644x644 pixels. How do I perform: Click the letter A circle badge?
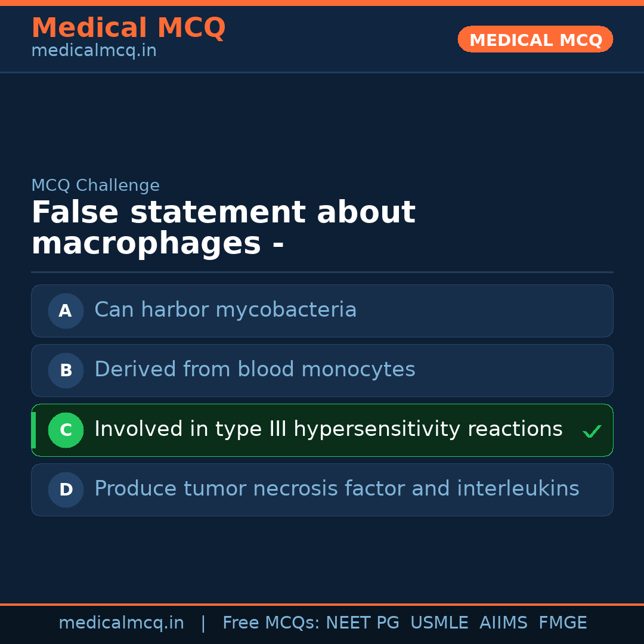pos(66,311)
